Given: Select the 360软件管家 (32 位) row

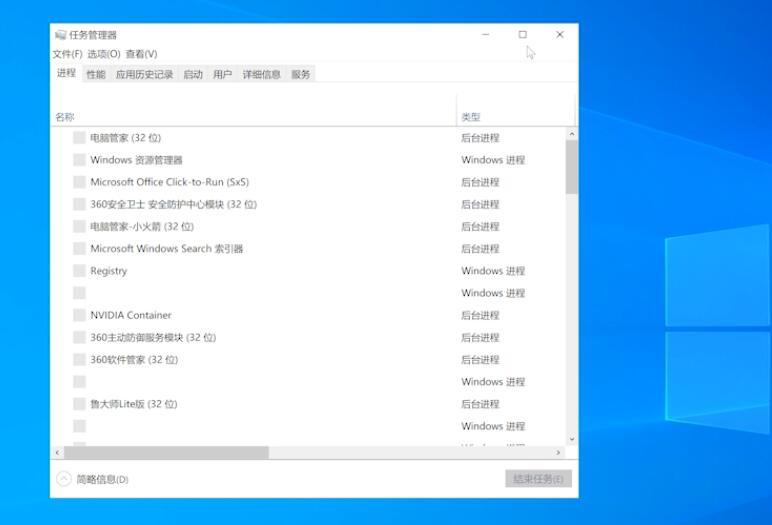Looking at the screenshot, I should coord(308,359).
